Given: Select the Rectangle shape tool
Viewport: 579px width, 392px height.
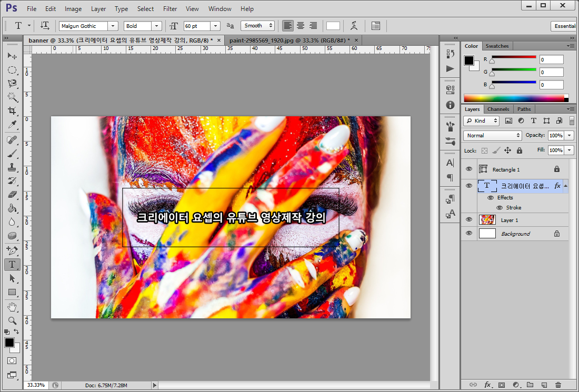Looking at the screenshot, I should point(12,293).
